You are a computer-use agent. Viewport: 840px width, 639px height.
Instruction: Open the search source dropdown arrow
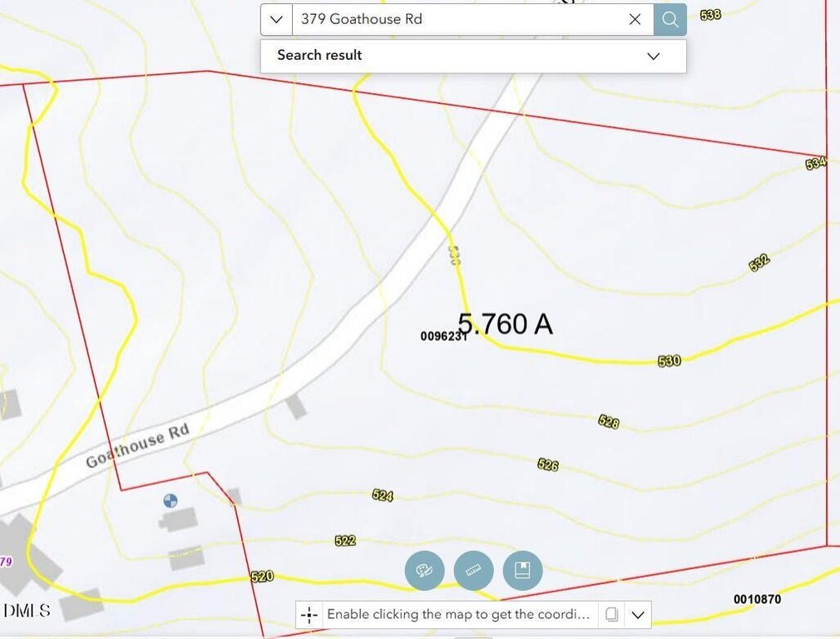(277, 19)
